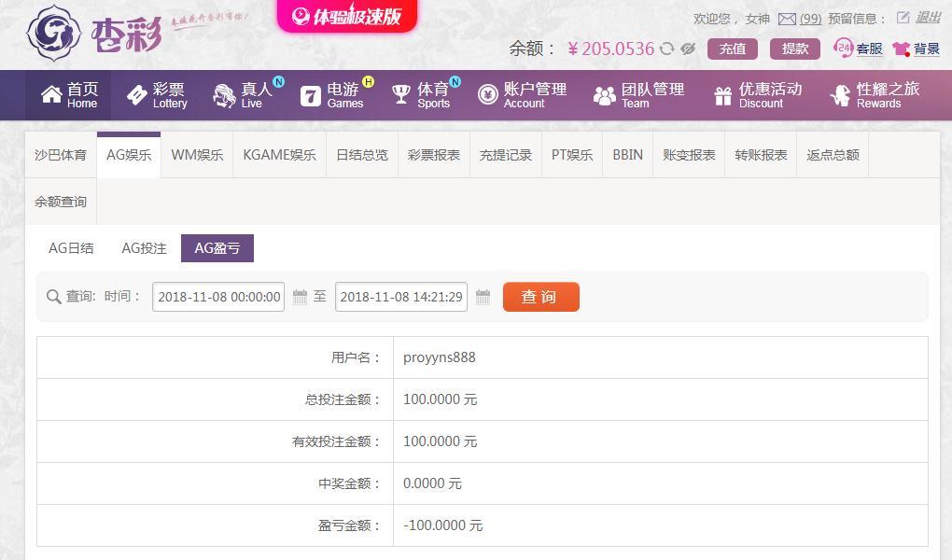Open the 转账报表 tab
The width and height of the screenshot is (952, 560).
tap(761, 155)
